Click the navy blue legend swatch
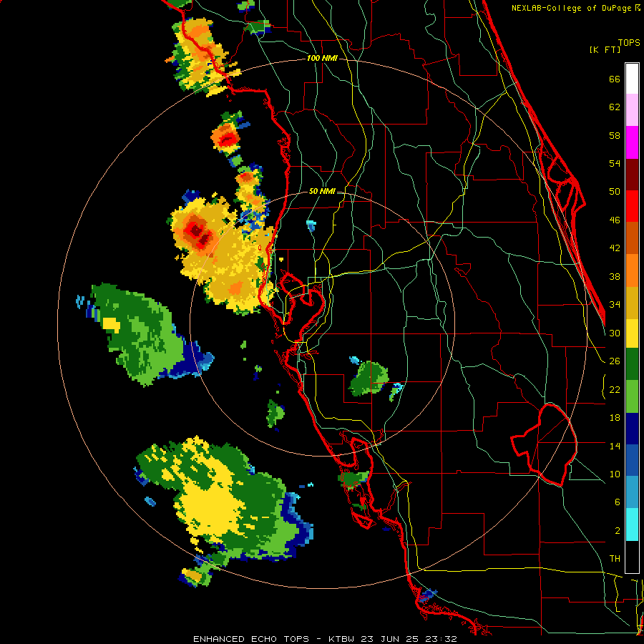Viewport: 644px width, 644px height. 632,429
